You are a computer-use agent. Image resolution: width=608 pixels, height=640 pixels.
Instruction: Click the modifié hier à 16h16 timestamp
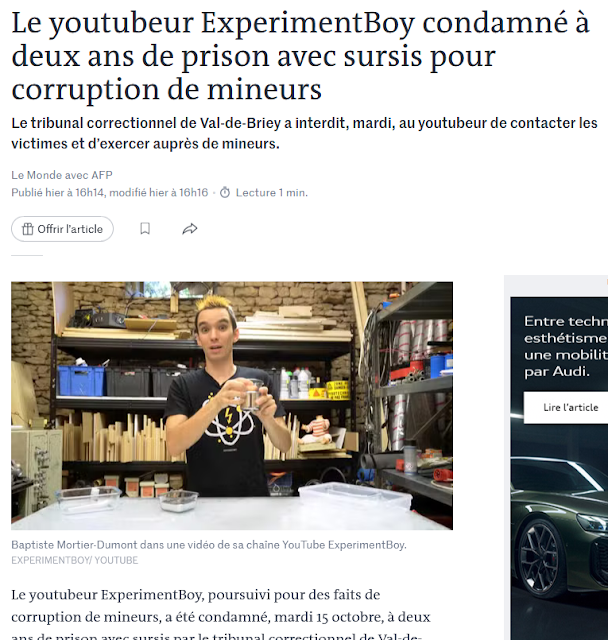[159, 192]
